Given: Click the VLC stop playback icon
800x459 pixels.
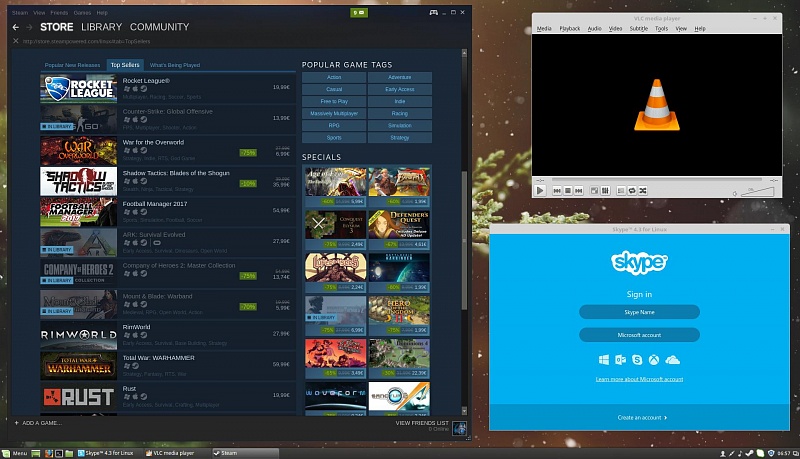Looking at the screenshot, I should pyautogui.click(x=568, y=190).
